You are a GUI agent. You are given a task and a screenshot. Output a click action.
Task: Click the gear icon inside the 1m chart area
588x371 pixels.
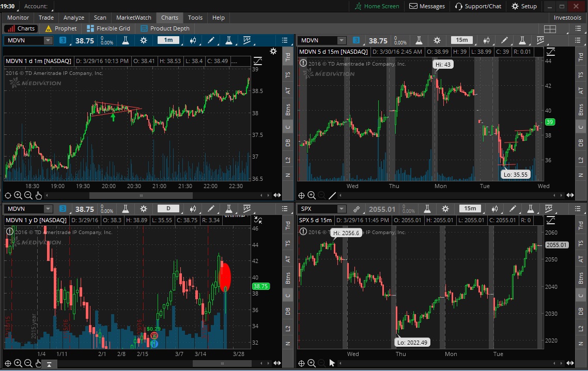[273, 51]
